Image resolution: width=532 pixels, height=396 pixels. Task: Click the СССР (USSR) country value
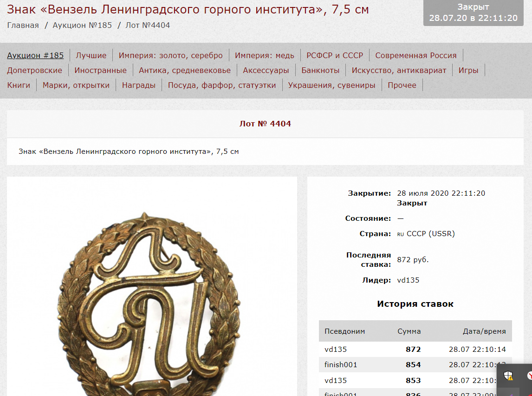pyautogui.click(x=430, y=234)
